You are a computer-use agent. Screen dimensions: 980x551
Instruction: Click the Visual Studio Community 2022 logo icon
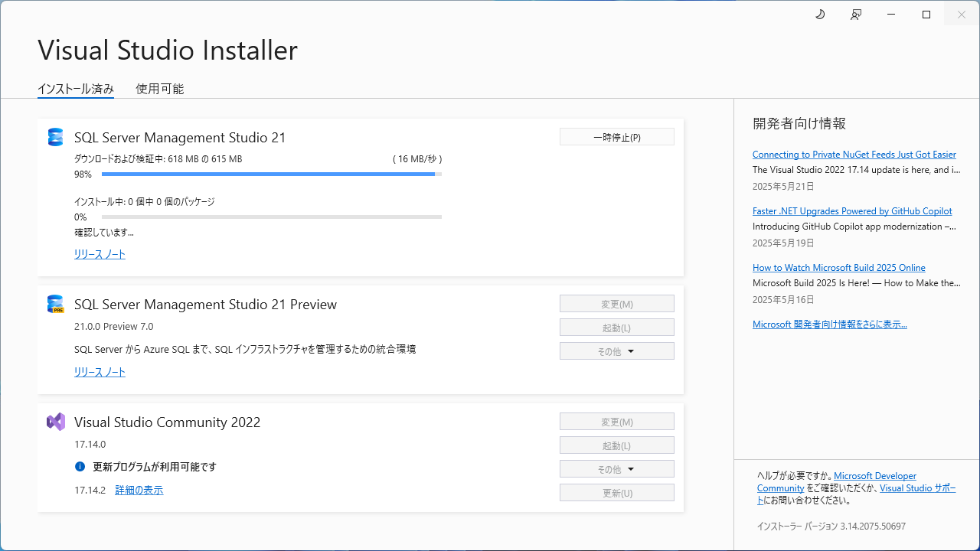(x=56, y=422)
